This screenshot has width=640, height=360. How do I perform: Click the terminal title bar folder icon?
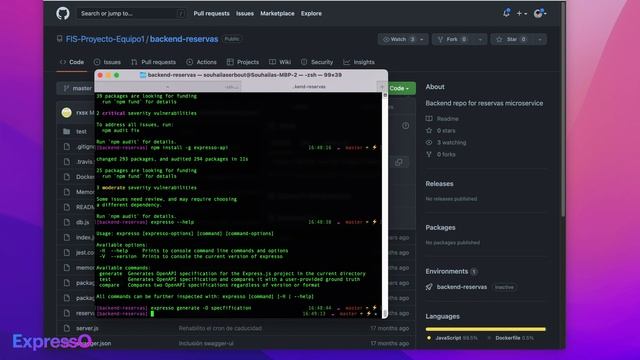(143, 75)
